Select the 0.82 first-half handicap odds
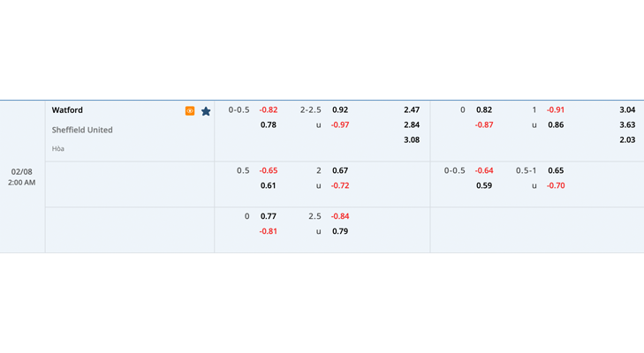This screenshot has height=353, width=644. point(484,110)
